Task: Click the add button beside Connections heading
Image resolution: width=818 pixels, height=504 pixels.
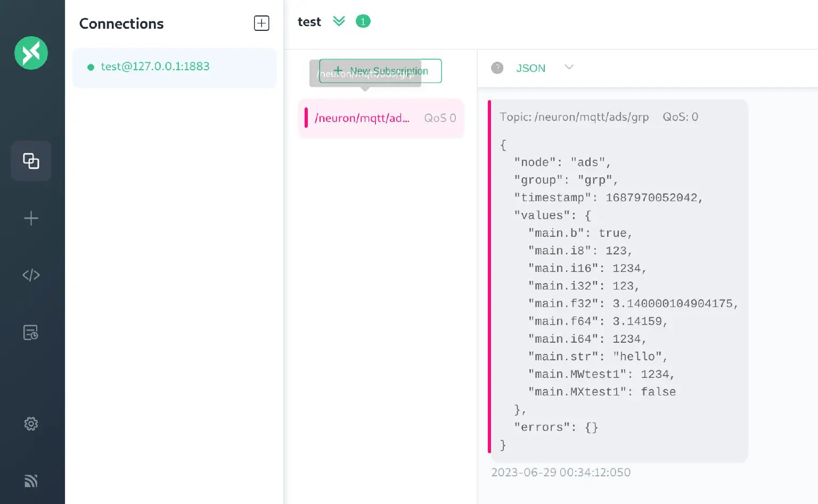Action: (x=261, y=23)
